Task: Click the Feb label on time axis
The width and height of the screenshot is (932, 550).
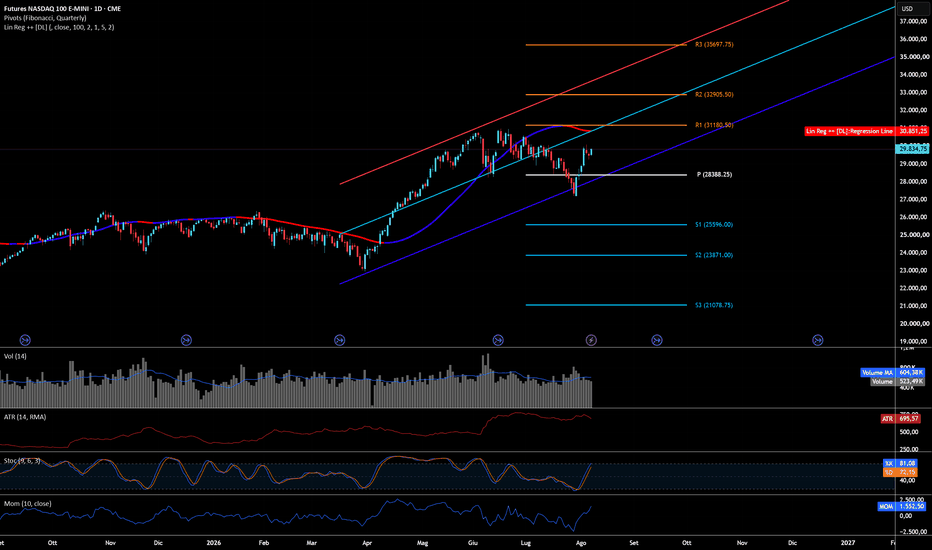Action: 264,543
